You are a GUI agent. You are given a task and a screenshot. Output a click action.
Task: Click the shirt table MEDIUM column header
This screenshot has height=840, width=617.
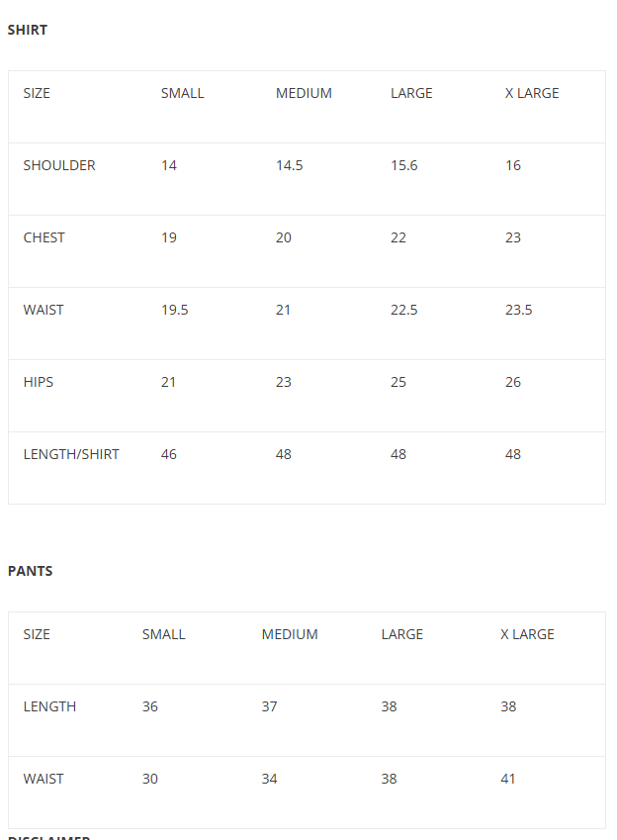[x=304, y=93]
